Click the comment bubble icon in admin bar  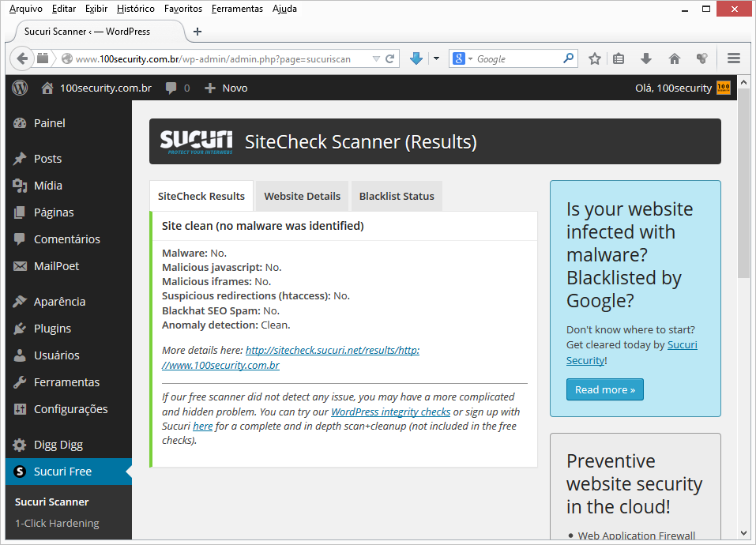[171, 88]
